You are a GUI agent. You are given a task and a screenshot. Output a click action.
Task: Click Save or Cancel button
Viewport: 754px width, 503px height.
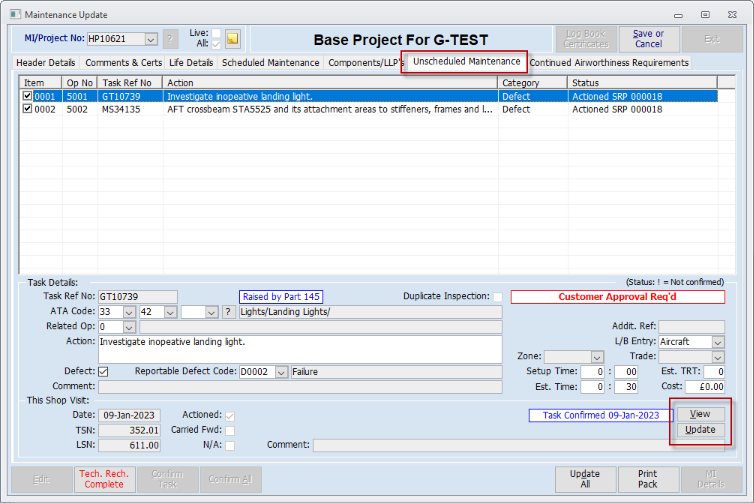[648, 39]
